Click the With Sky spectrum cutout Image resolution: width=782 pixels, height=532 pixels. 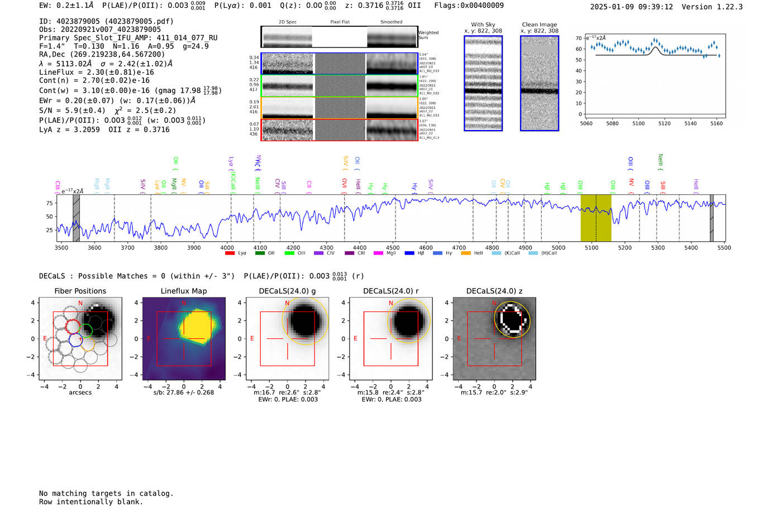pos(483,83)
